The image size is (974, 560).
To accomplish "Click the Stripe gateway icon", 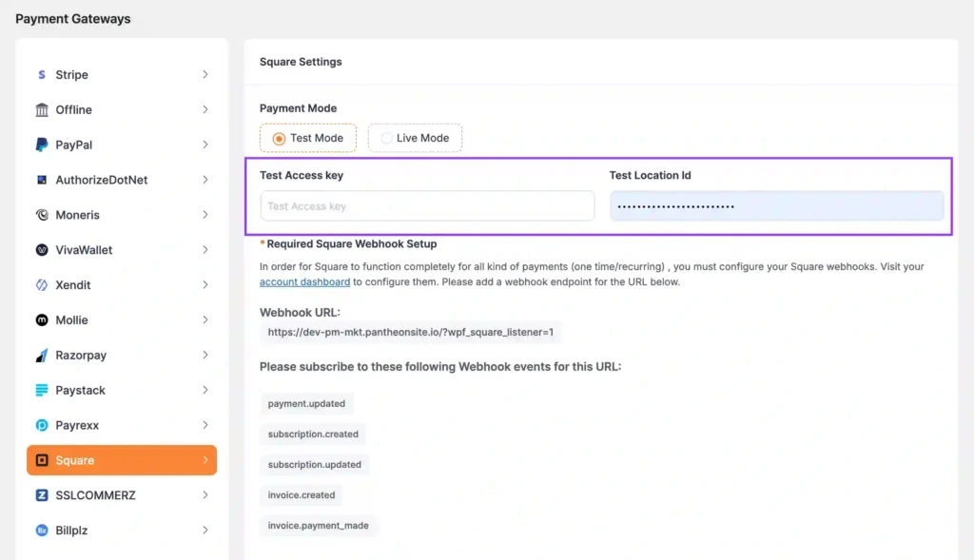I will point(42,74).
